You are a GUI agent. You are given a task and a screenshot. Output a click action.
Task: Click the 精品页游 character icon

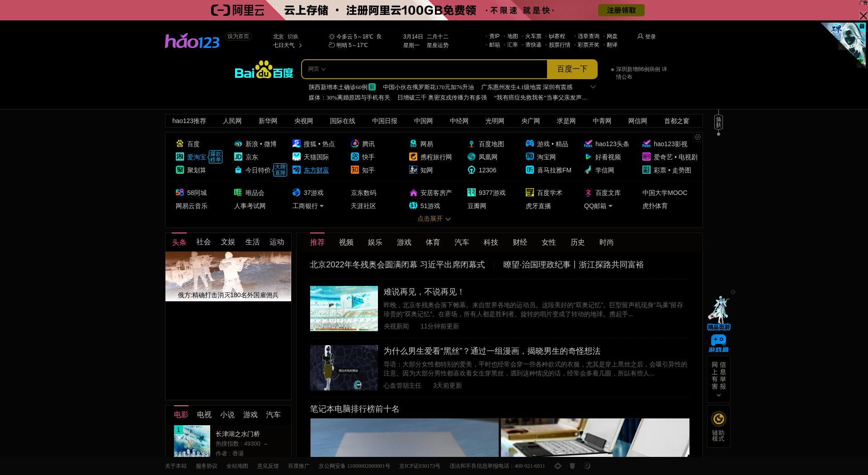point(719,313)
